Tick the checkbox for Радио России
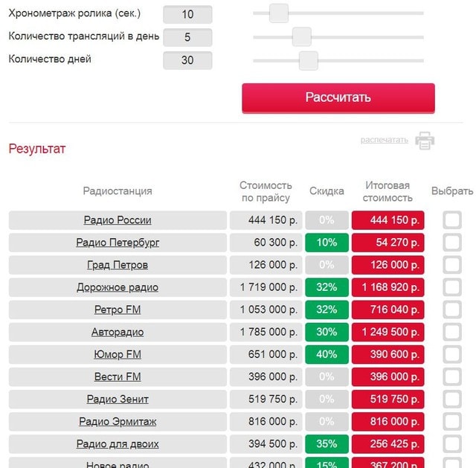Viewport: 476px width, 468px height. point(452,220)
